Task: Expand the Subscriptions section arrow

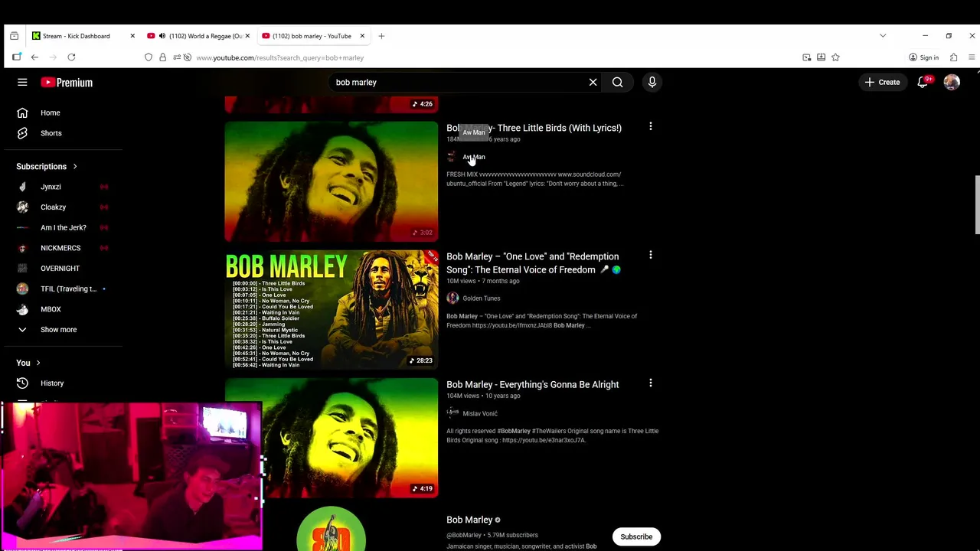Action: pos(75,166)
